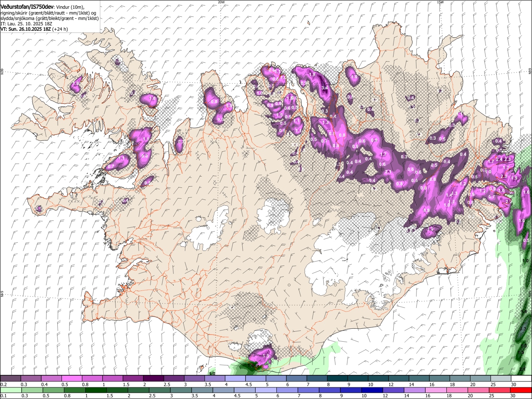Select the dark plum 0.2 snow-scale swatch
This screenshot has width=532, height=399.
[x=10, y=378]
